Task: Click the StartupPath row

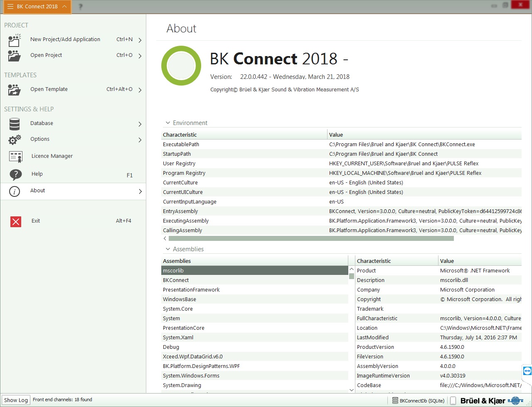Action: [341, 154]
